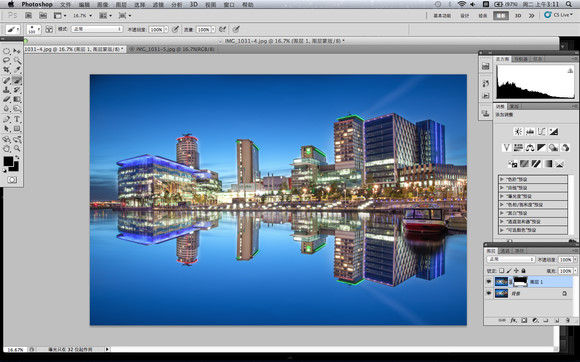Hide the 背景 layer eye icon
Screen dimensions: 580x362
coord(489,293)
